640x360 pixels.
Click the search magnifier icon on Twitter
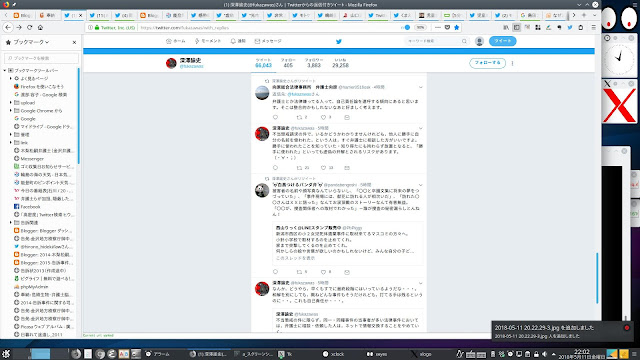464,41
